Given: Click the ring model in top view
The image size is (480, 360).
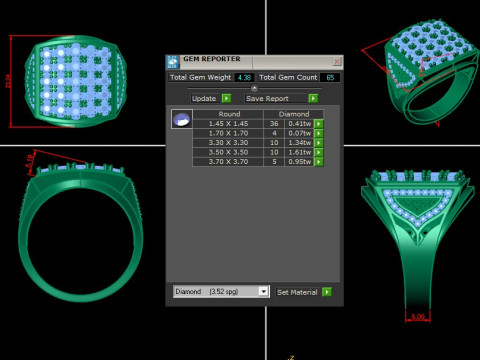Looking at the screenshot, I should click(76, 81).
